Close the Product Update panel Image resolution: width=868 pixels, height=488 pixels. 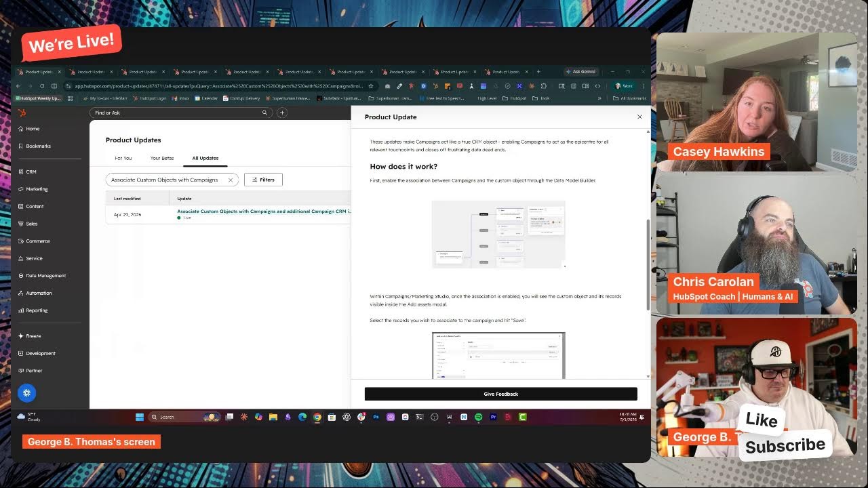639,117
